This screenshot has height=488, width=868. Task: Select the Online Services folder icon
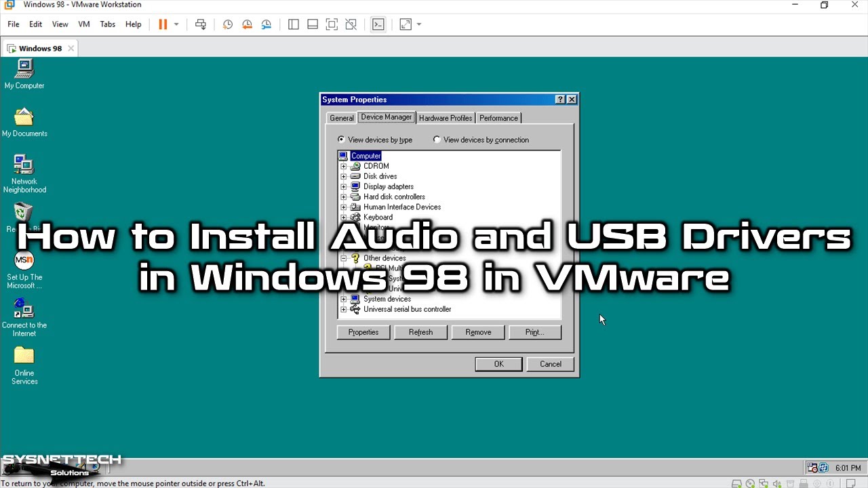point(24,366)
